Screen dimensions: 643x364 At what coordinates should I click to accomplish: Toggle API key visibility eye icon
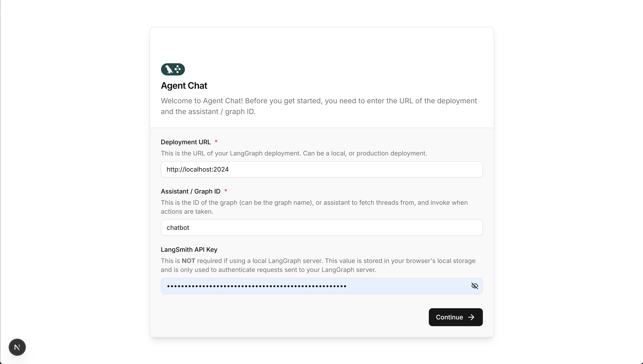click(474, 286)
